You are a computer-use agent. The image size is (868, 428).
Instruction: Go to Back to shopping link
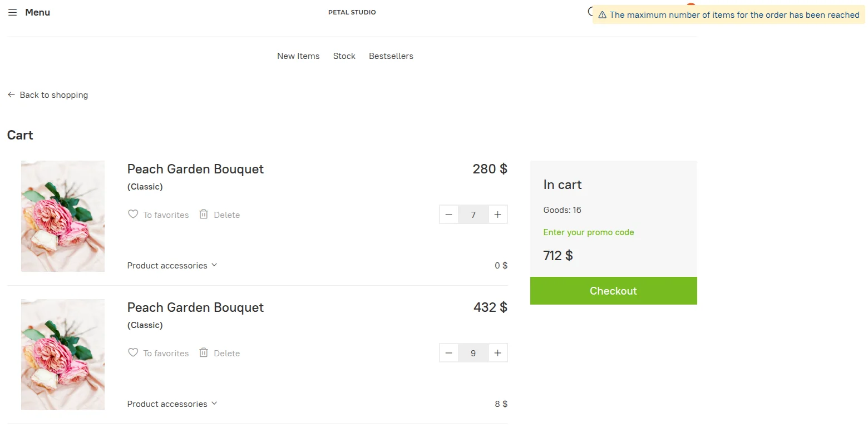[54, 95]
